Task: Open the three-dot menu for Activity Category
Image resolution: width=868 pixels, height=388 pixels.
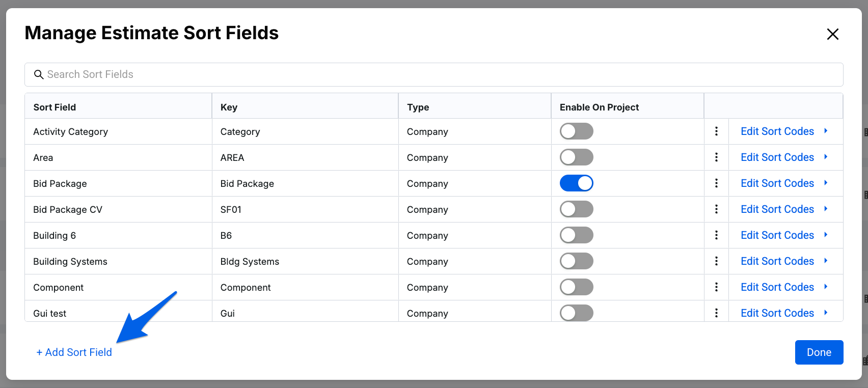Action: (x=716, y=131)
